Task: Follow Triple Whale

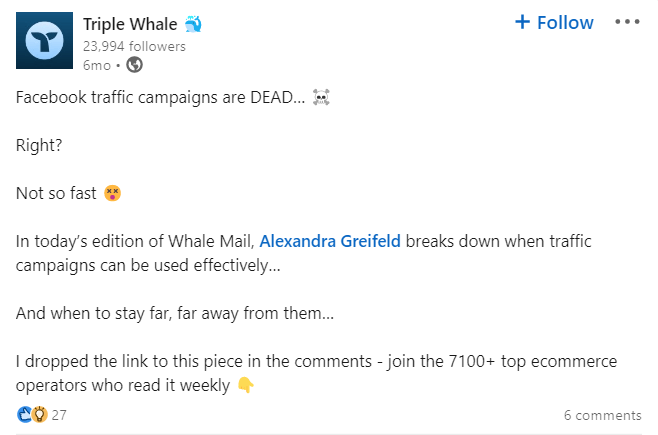Action: click(553, 22)
